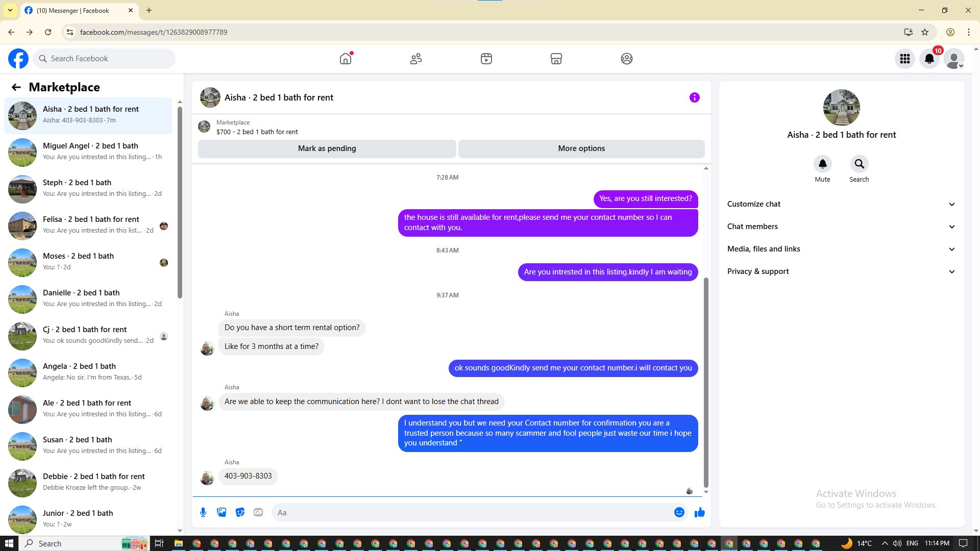Expand Privacy & support section
The image size is (980, 551).
841,271
